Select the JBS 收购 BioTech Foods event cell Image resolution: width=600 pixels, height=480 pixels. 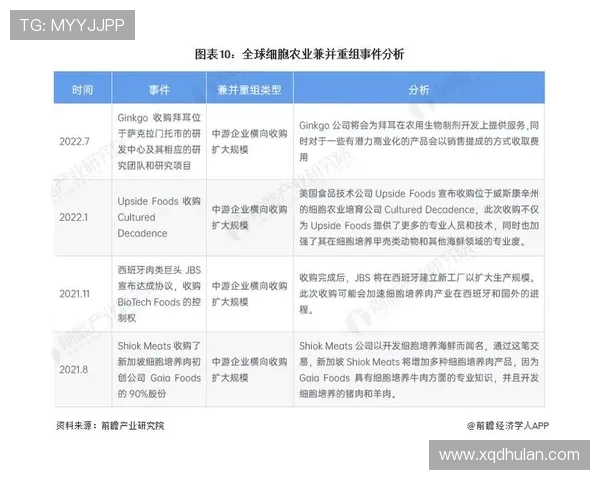[159, 294]
